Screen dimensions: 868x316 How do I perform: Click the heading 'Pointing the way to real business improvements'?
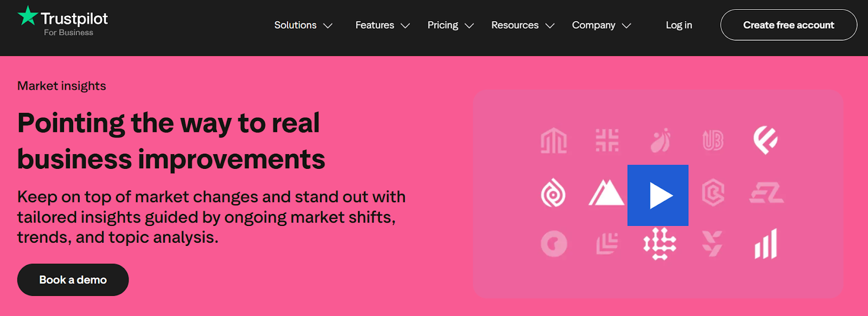171,141
